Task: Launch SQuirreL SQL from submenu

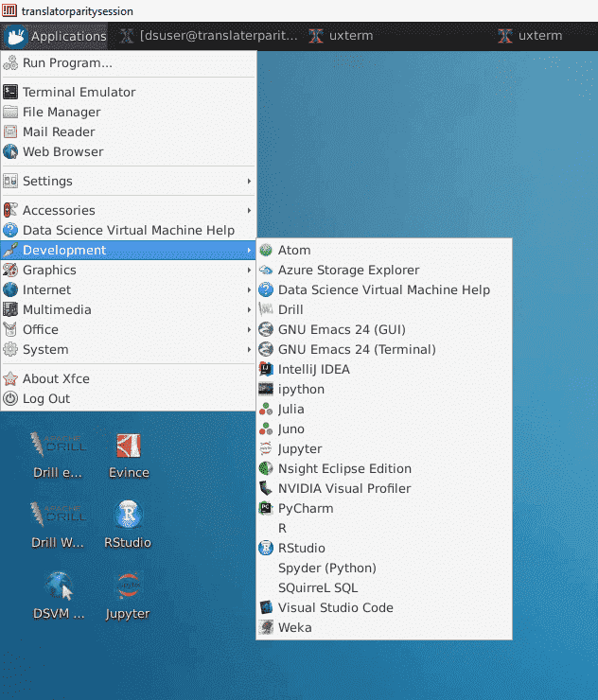Action: (x=384, y=587)
